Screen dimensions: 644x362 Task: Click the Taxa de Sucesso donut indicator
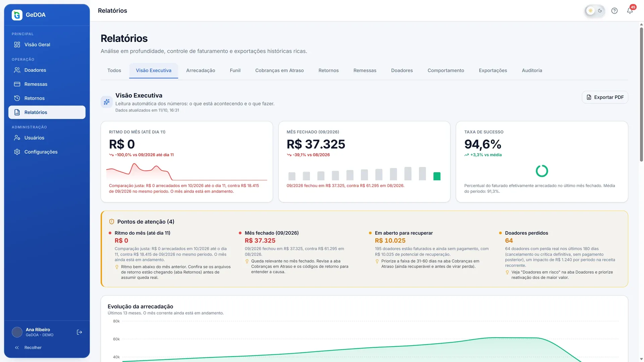tap(542, 171)
